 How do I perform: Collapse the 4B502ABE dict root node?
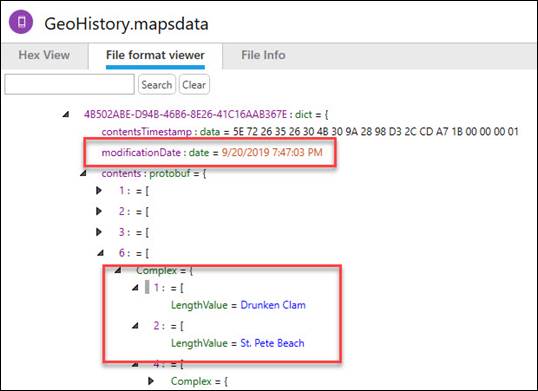tap(66, 114)
